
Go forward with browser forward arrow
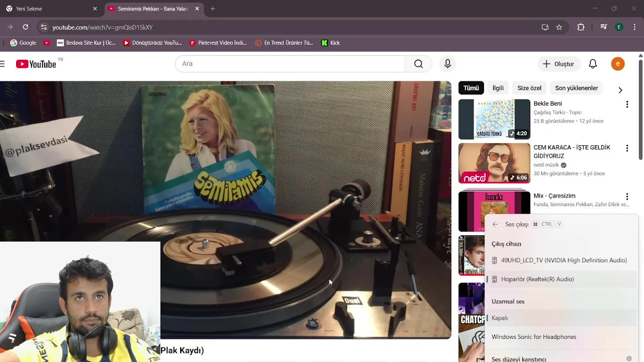(10, 27)
